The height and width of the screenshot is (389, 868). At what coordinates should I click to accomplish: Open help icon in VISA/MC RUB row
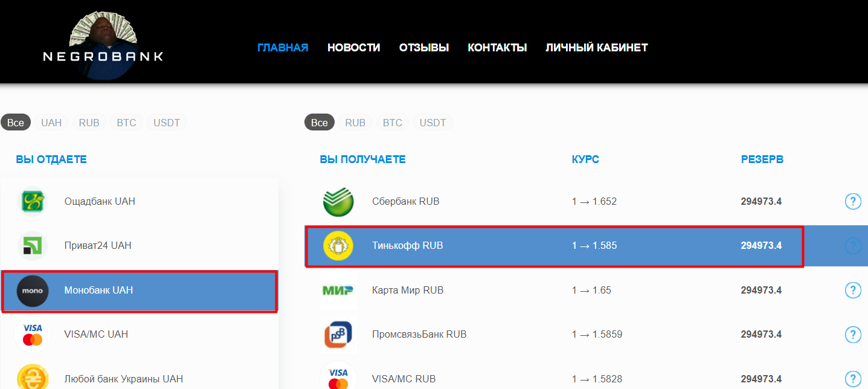[x=852, y=379]
